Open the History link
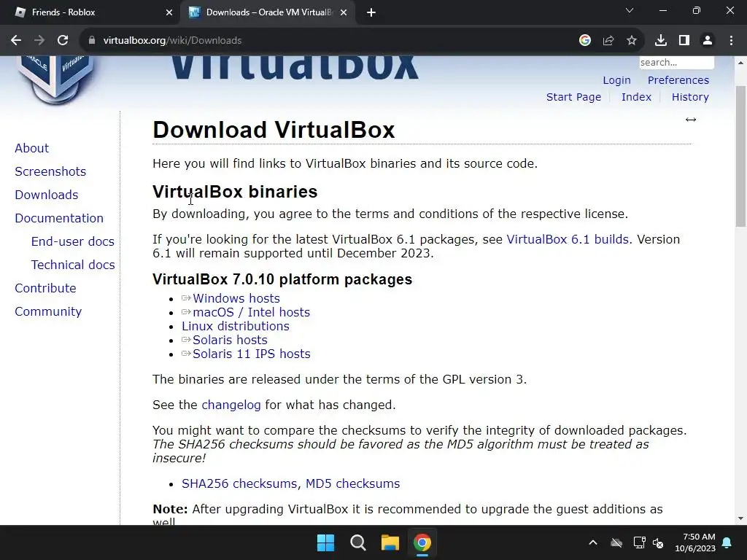This screenshot has height=560, width=747. click(690, 97)
